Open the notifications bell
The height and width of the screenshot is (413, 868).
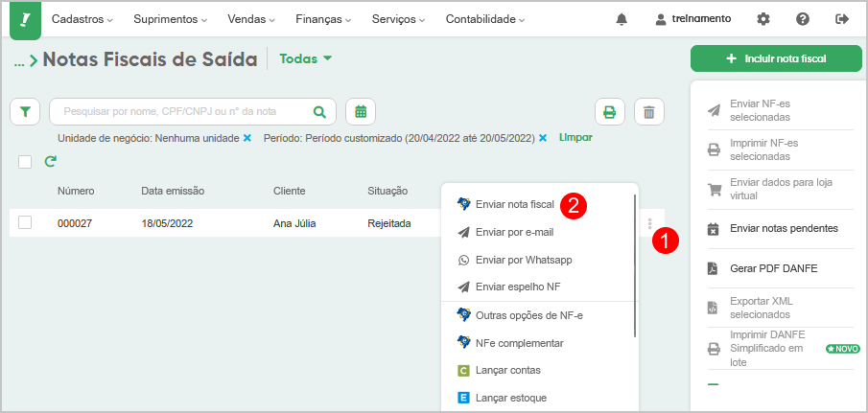(622, 19)
